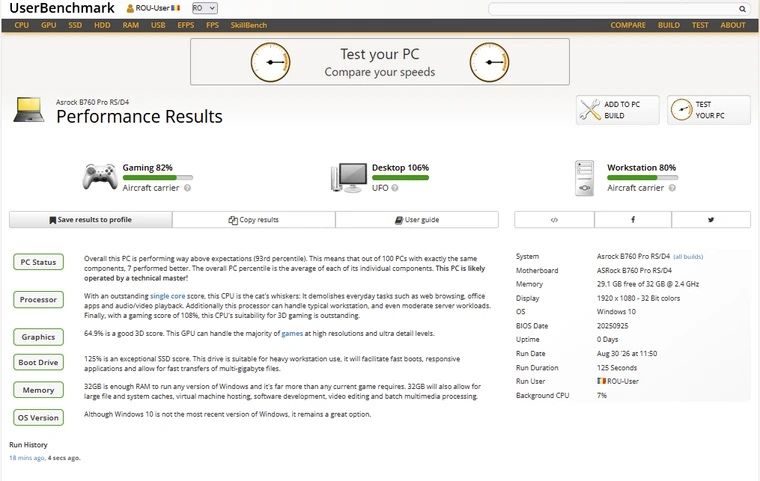Open the UserBenchmark home logo
Image resolution: width=760 pixels, height=481 pixels.
[x=62, y=8]
